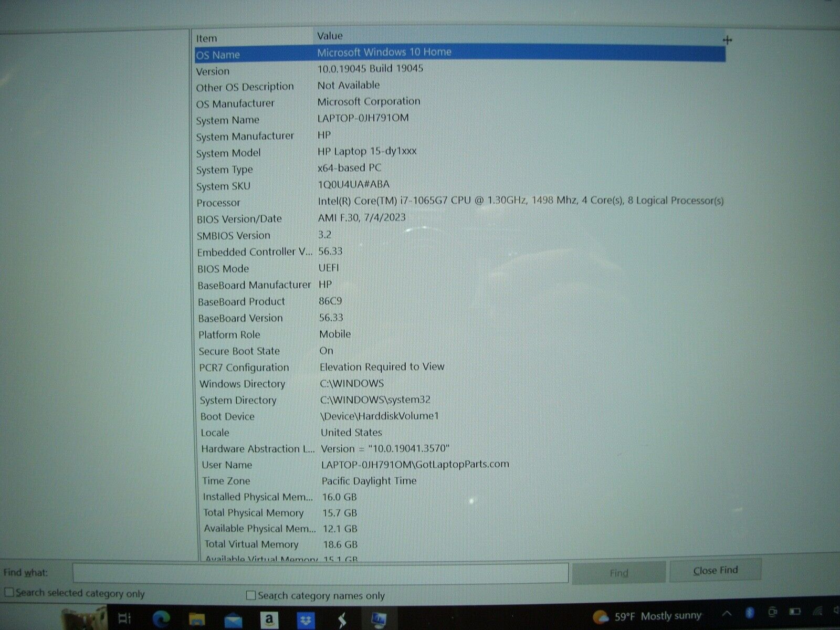Viewport: 840px width, 630px height.
Task: Launch Microsoft Edge from the taskbar
Action: [162, 619]
